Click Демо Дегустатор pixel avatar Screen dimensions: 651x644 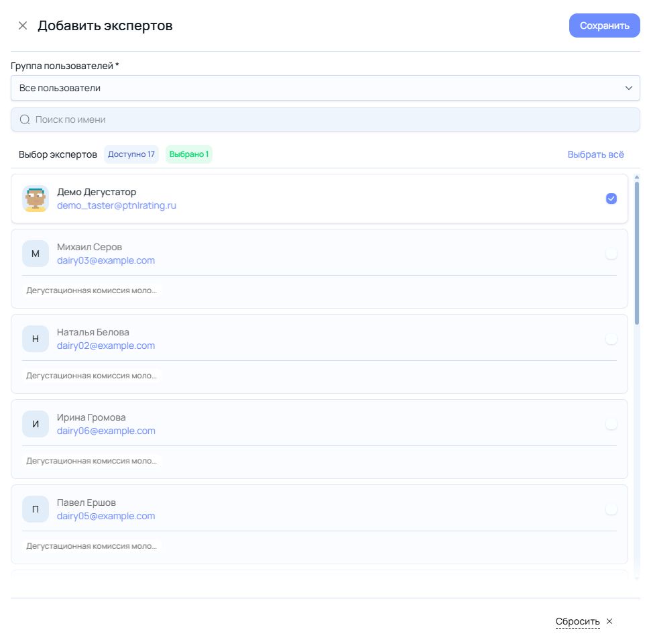(36, 199)
